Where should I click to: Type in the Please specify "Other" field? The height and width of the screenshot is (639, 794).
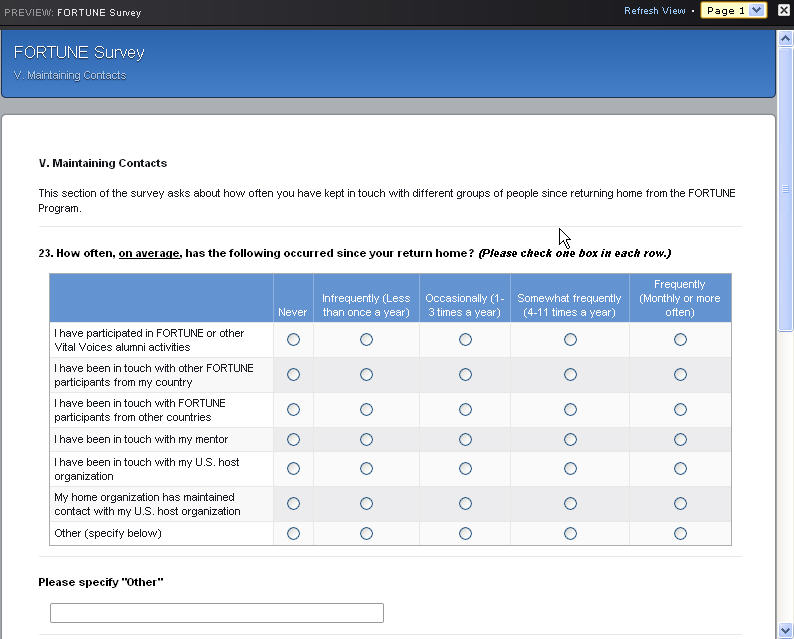coord(217,613)
